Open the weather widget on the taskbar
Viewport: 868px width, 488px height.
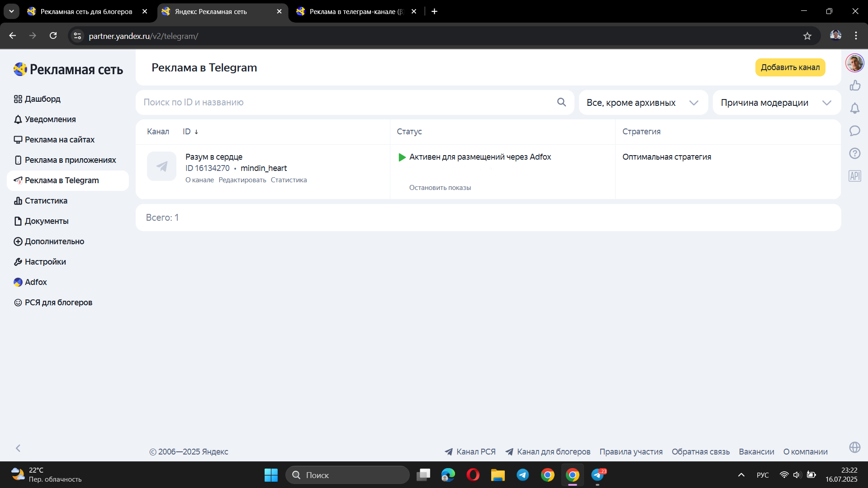point(46,475)
